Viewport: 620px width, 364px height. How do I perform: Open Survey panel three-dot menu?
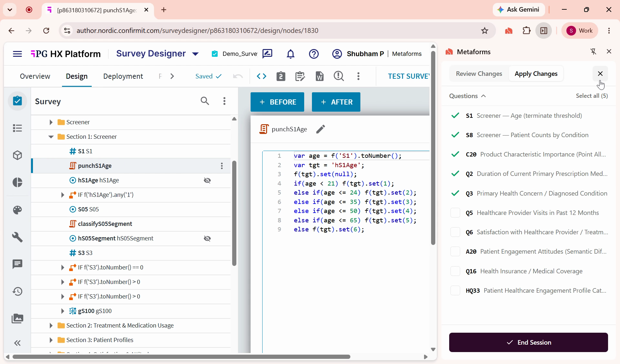224,101
